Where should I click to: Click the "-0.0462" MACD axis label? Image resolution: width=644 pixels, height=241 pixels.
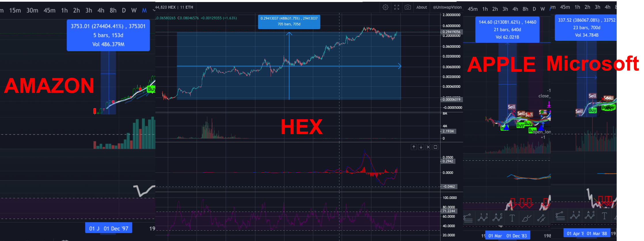(449, 187)
